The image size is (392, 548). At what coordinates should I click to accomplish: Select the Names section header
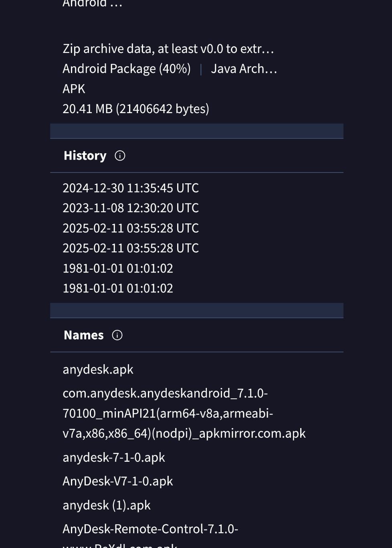(x=84, y=335)
